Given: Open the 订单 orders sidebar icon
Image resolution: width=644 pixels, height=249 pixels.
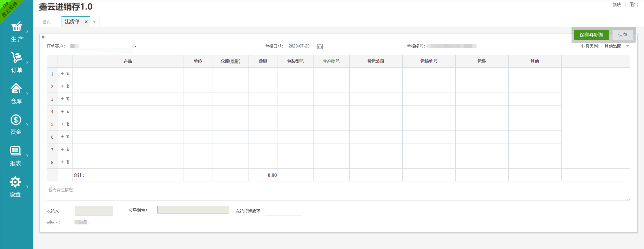Looking at the screenshot, I should [16, 57].
